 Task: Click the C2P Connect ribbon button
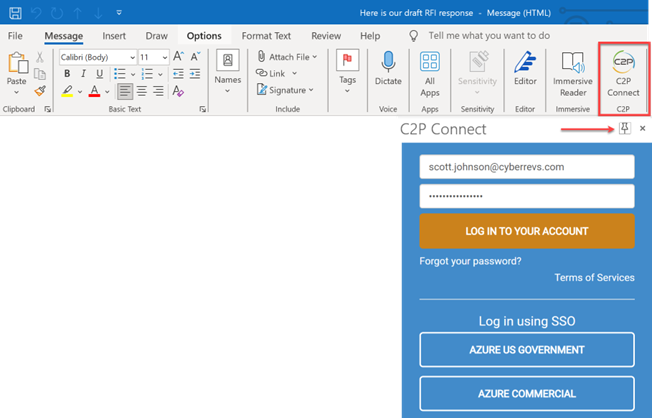point(623,74)
